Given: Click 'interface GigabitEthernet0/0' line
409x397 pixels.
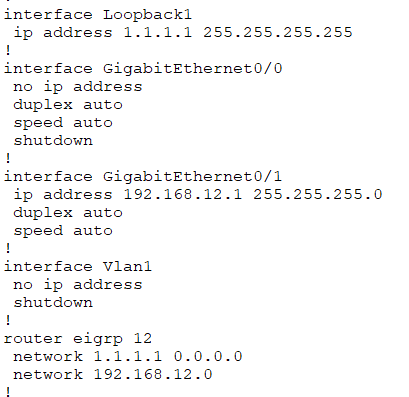Looking at the screenshot, I should (x=143, y=69).
